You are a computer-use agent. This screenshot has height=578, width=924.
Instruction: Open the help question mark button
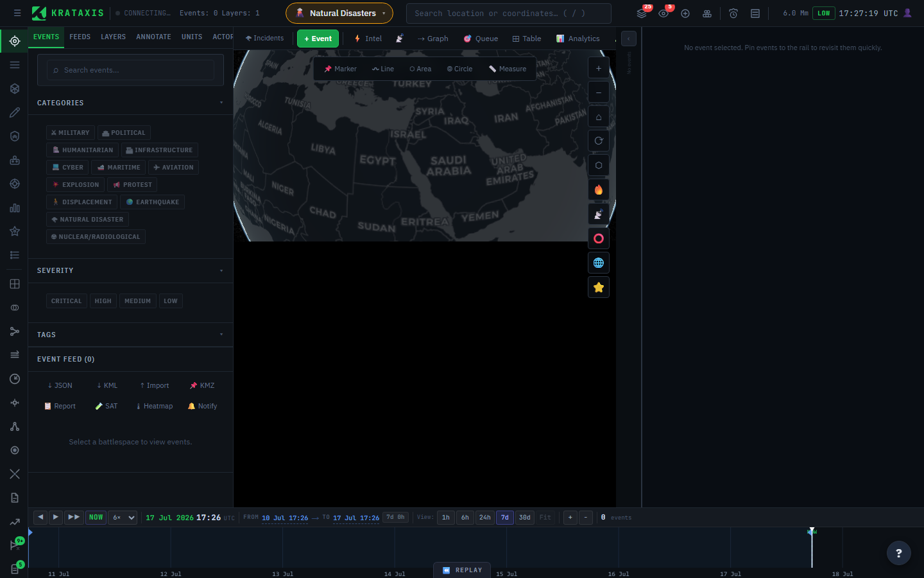[x=898, y=552]
